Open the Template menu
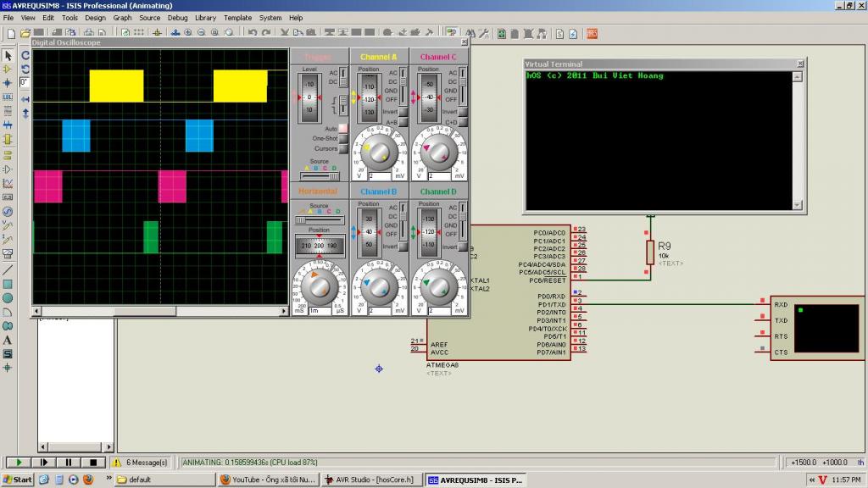 click(237, 18)
